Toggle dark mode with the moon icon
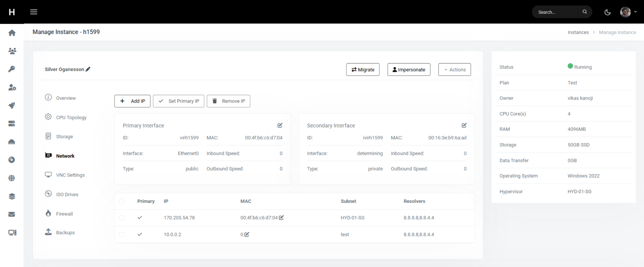The image size is (644, 267). (608, 12)
